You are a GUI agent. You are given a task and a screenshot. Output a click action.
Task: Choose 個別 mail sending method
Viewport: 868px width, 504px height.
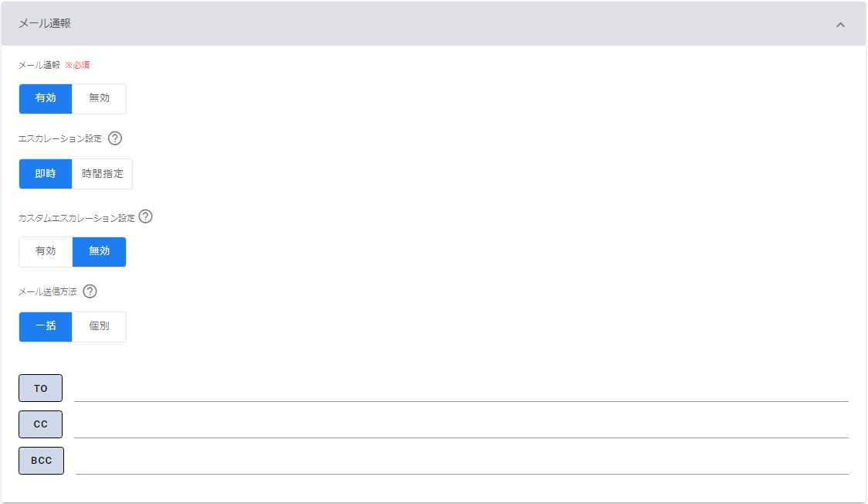coord(99,326)
